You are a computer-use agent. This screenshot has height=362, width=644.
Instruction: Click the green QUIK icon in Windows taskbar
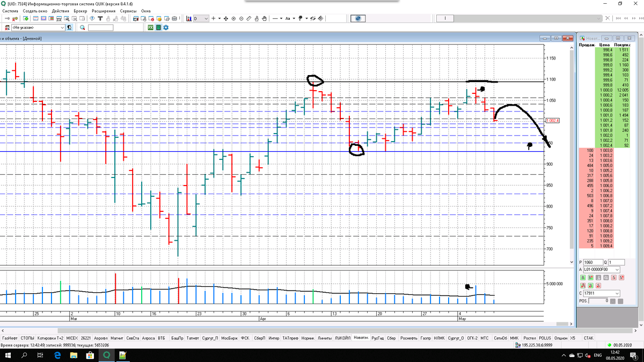coord(106,355)
